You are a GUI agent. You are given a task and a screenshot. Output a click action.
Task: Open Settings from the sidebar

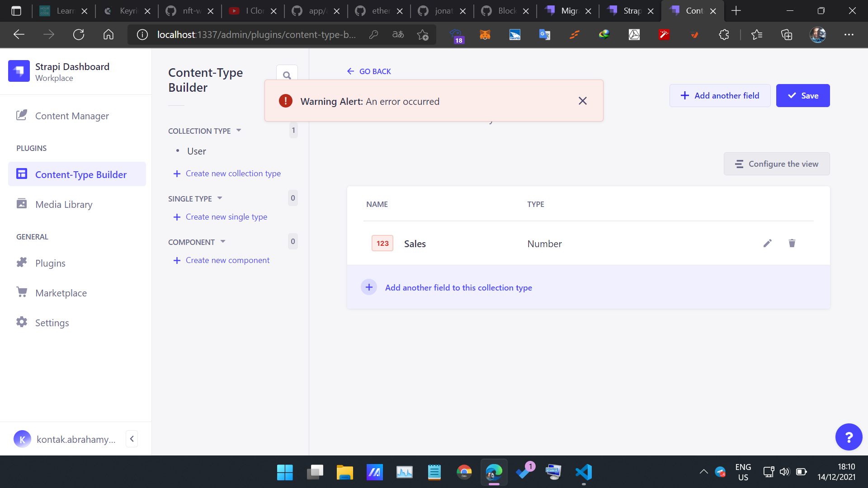(x=52, y=323)
